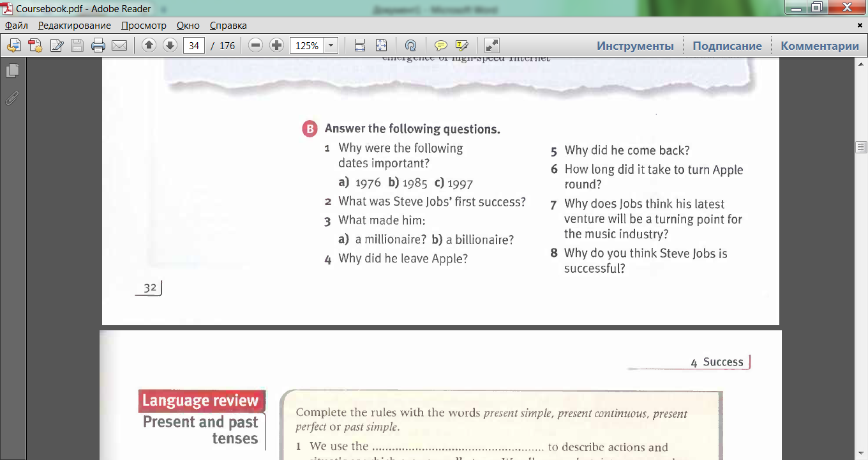This screenshot has height=460, width=868.
Task: Show attachments paperclip panel in sidebar
Action: pos(12,98)
